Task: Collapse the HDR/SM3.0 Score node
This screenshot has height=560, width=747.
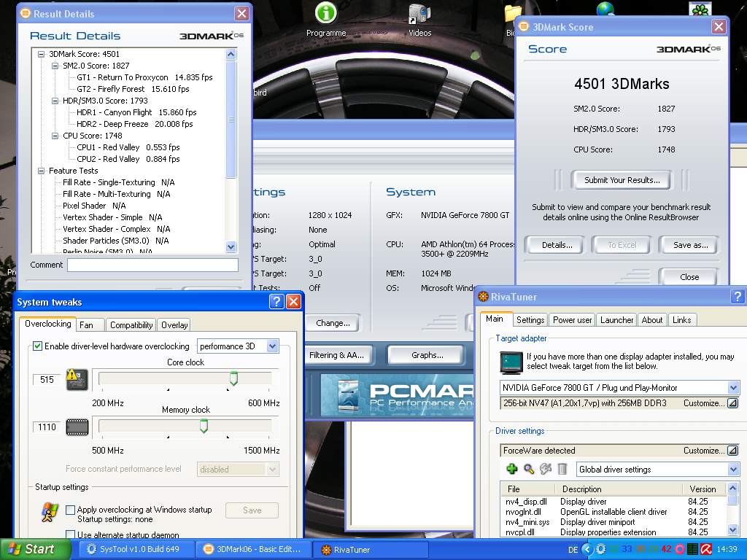Action: tap(55, 101)
